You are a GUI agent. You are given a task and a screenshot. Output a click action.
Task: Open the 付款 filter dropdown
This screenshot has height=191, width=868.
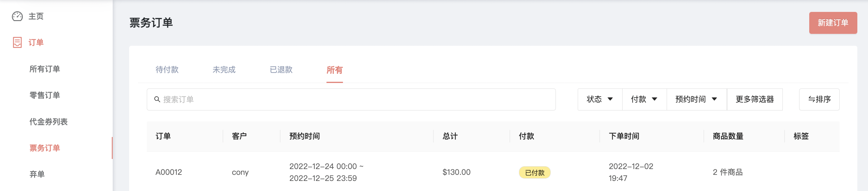644,99
